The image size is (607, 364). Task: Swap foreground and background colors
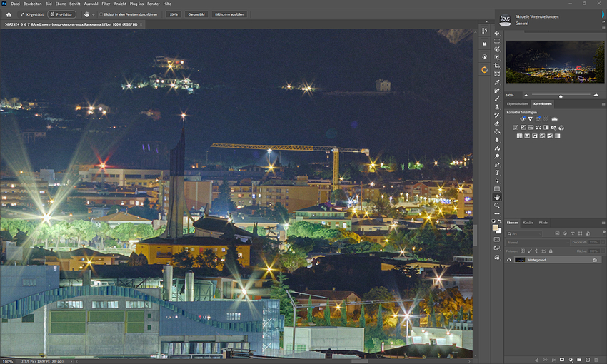500,221
